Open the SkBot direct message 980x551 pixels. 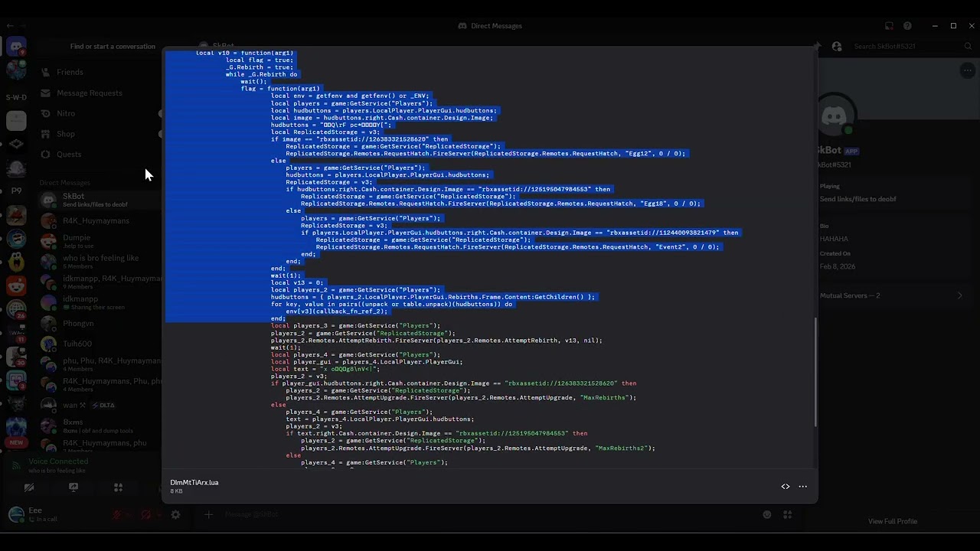[x=100, y=200]
